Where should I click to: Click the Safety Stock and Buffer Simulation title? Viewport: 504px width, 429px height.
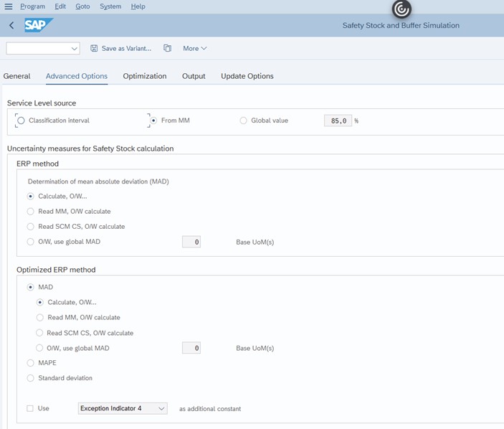click(401, 25)
